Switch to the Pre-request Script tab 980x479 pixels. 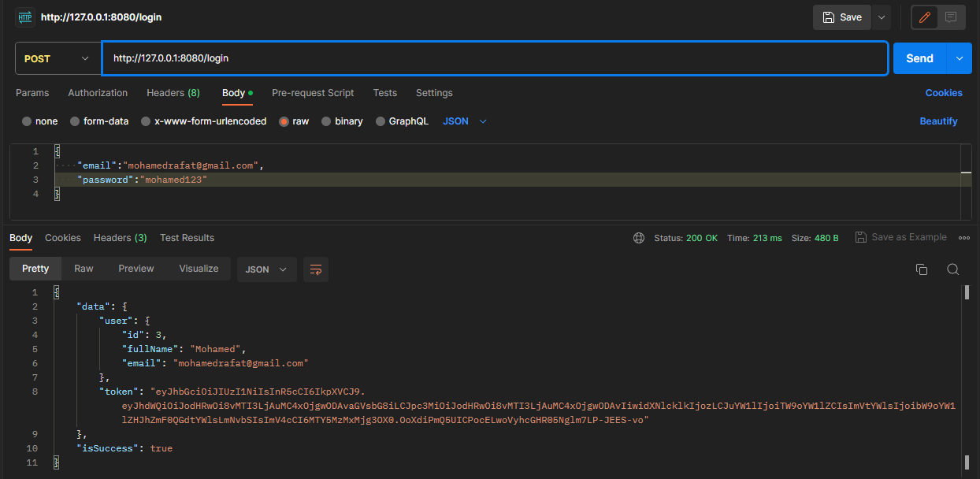click(313, 93)
